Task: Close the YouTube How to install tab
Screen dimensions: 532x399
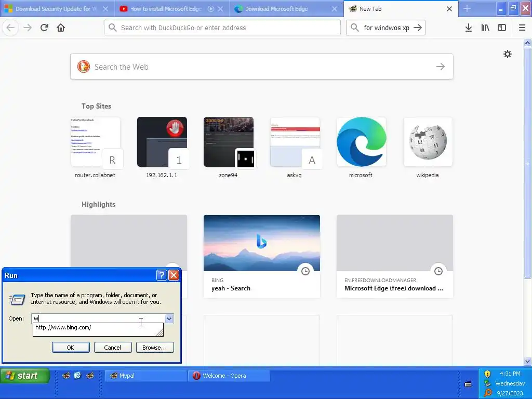Action: [x=220, y=9]
